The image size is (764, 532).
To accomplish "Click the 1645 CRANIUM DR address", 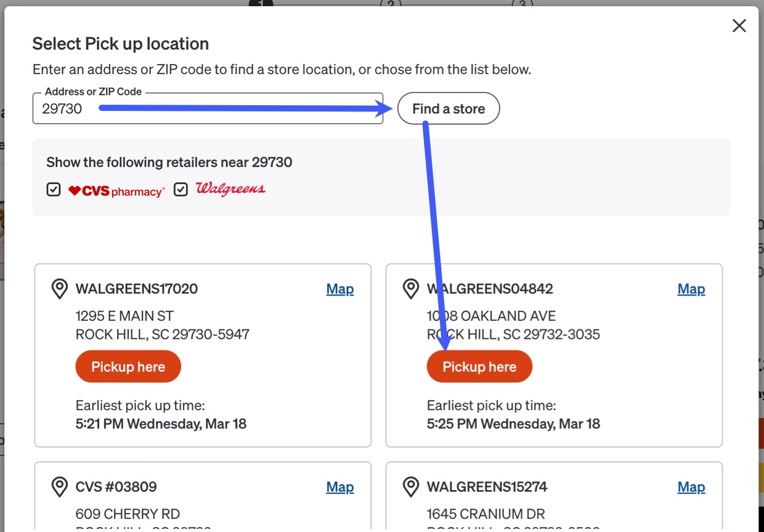I will pos(486,514).
